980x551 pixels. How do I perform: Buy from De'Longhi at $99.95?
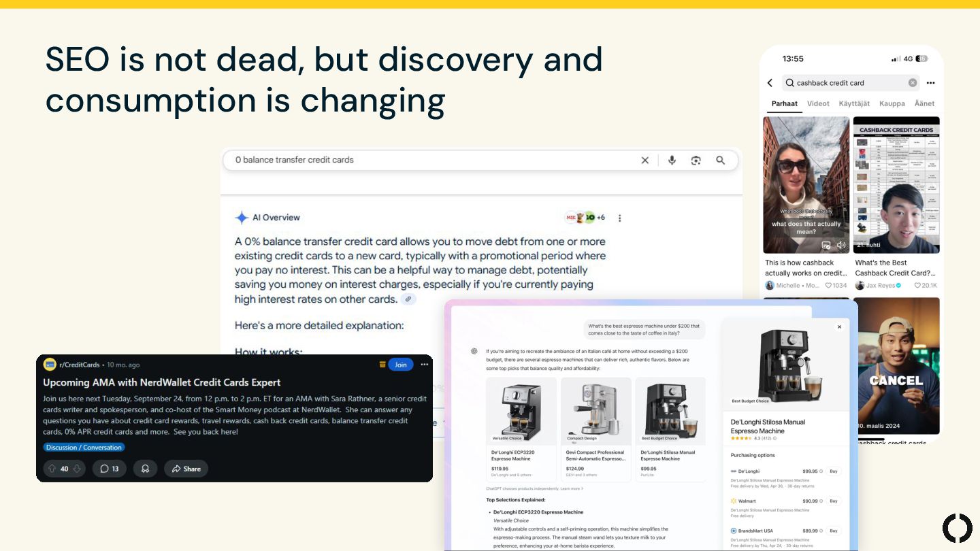[x=833, y=471]
